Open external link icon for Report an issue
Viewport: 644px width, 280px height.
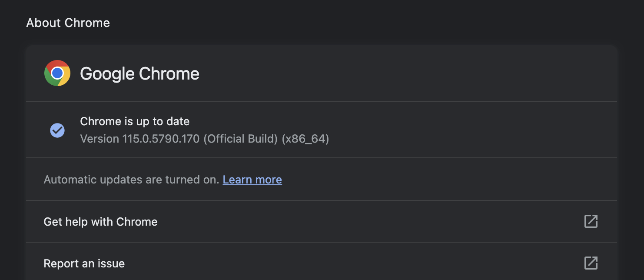coord(591,263)
